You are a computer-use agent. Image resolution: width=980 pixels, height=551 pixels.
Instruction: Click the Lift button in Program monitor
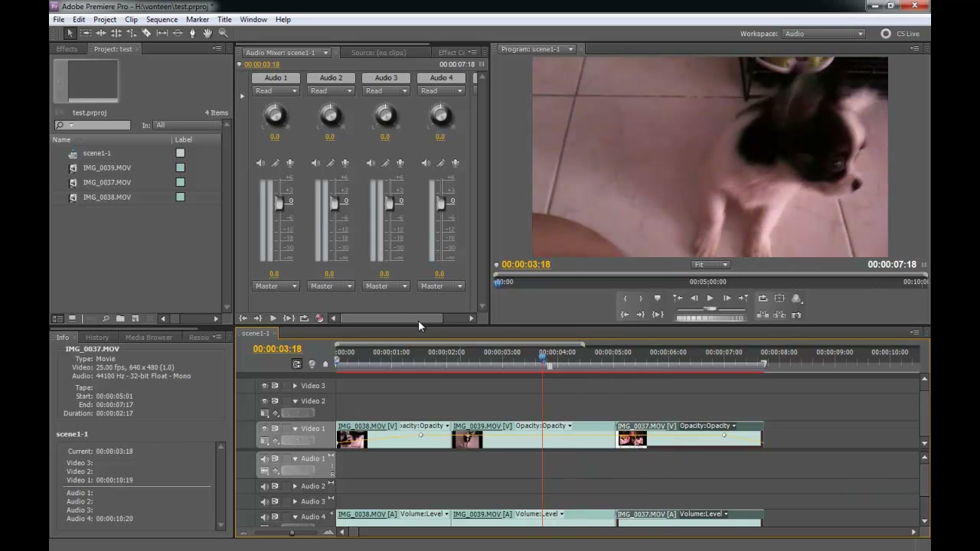763,315
